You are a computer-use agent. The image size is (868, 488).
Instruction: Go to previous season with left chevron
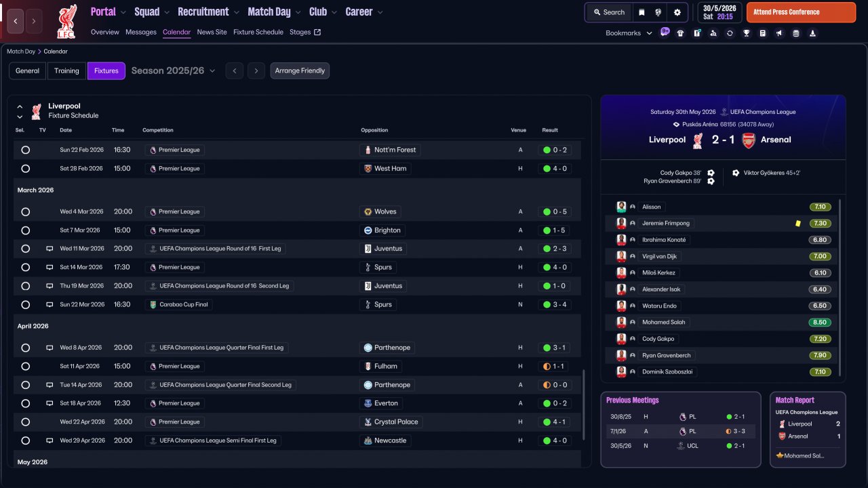234,70
